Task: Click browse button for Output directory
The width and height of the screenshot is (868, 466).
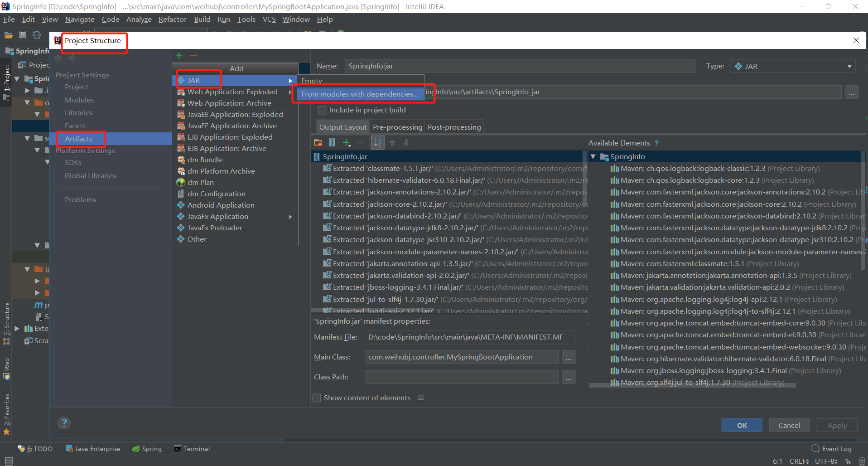Action: tap(851, 92)
